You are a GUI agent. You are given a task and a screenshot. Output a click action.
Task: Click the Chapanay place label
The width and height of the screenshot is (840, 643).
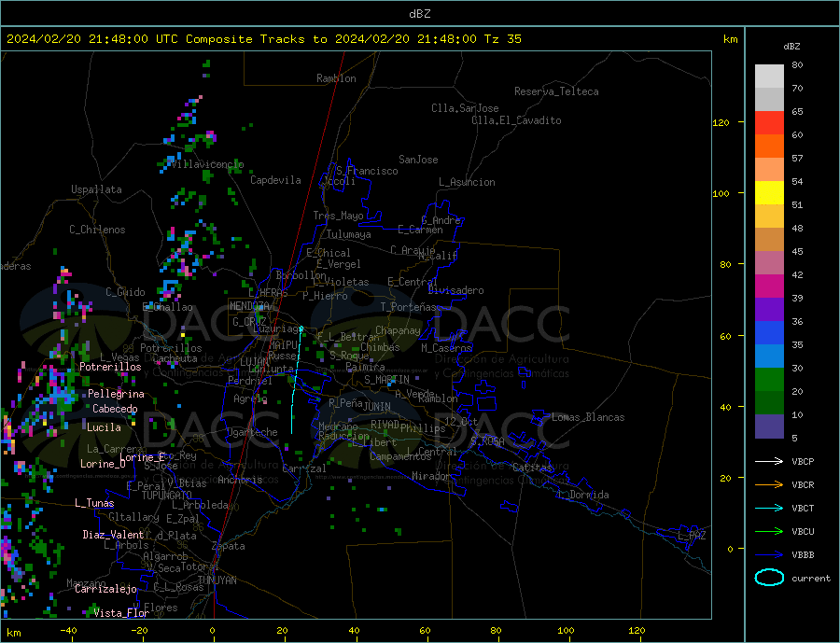[398, 330]
